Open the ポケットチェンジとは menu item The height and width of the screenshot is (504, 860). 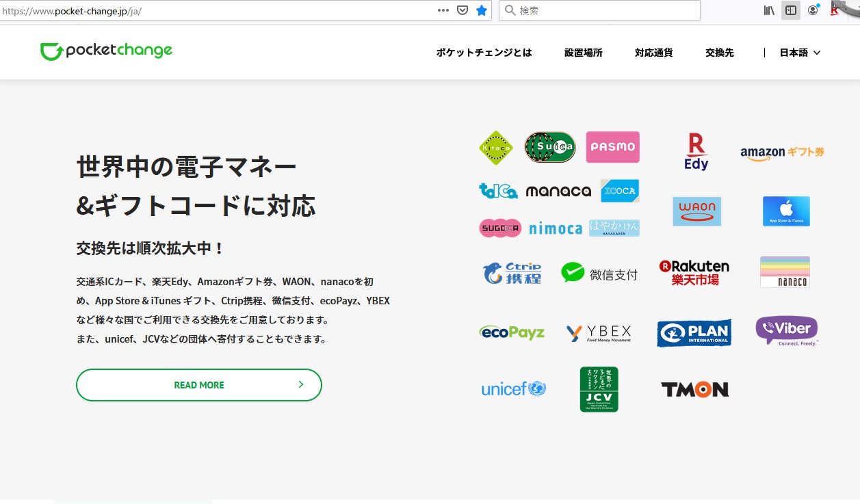point(484,53)
